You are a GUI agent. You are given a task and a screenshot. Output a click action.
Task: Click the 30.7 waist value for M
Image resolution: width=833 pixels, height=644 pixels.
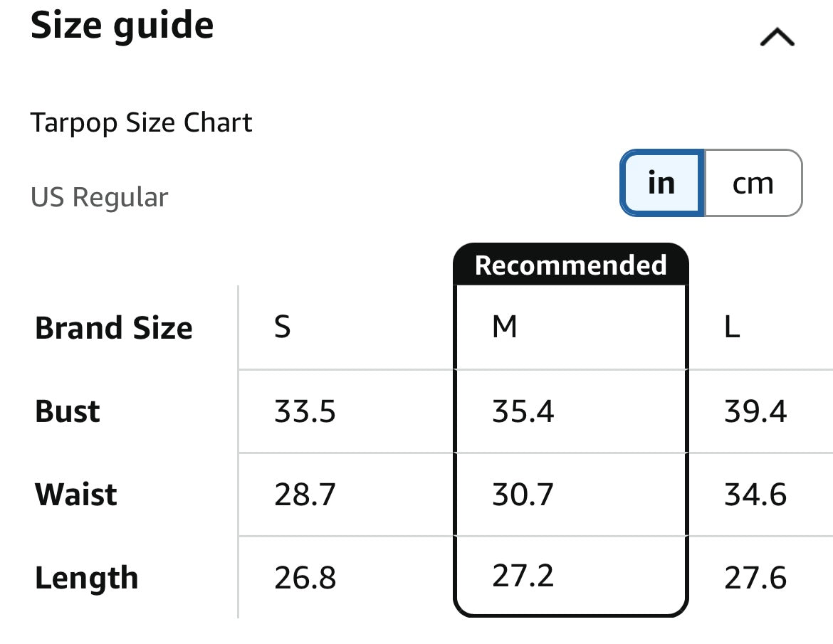523,495
